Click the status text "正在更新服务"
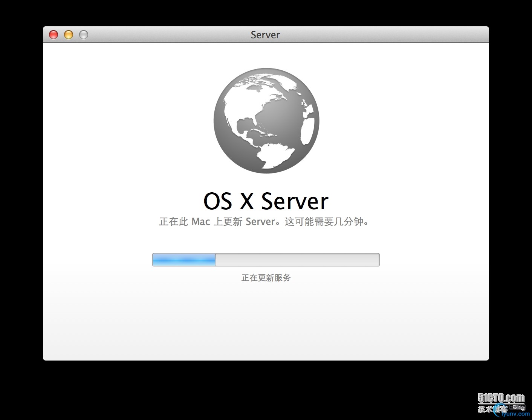Screen dimensions: 532x420 tap(266, 278)
